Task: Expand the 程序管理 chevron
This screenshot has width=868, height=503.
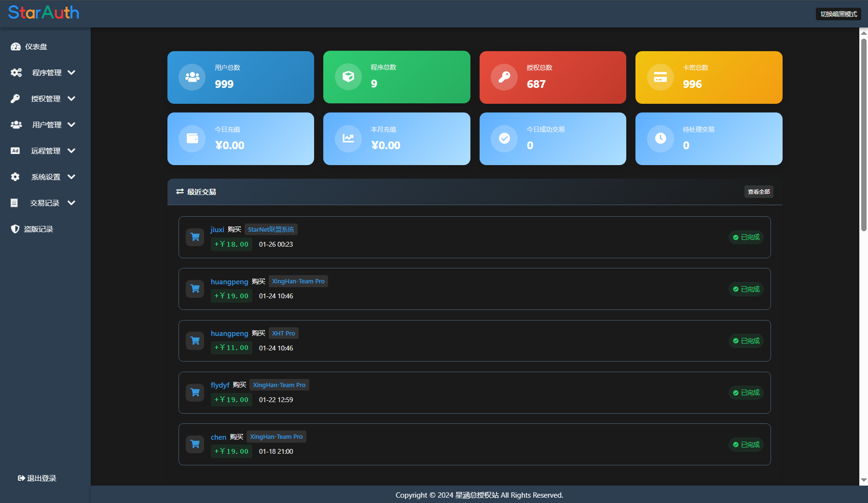Action: coord(72,72)
